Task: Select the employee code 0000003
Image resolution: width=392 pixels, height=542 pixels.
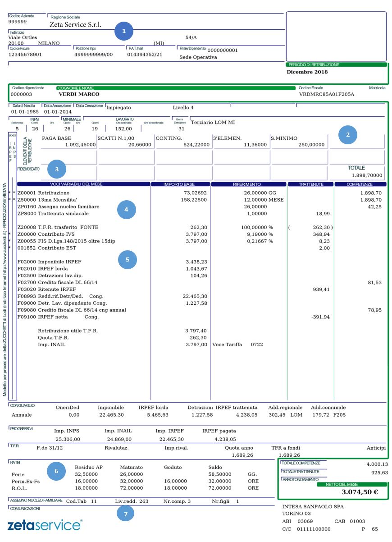Action: [x=22, y=94]
